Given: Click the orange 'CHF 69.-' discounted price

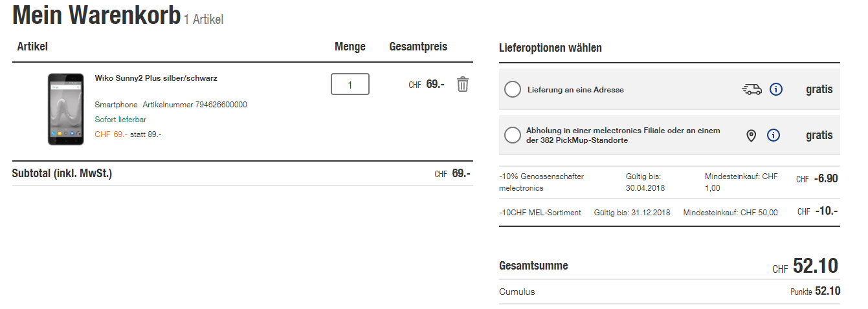Looking at the screenshot, I should tap(111, 134).
